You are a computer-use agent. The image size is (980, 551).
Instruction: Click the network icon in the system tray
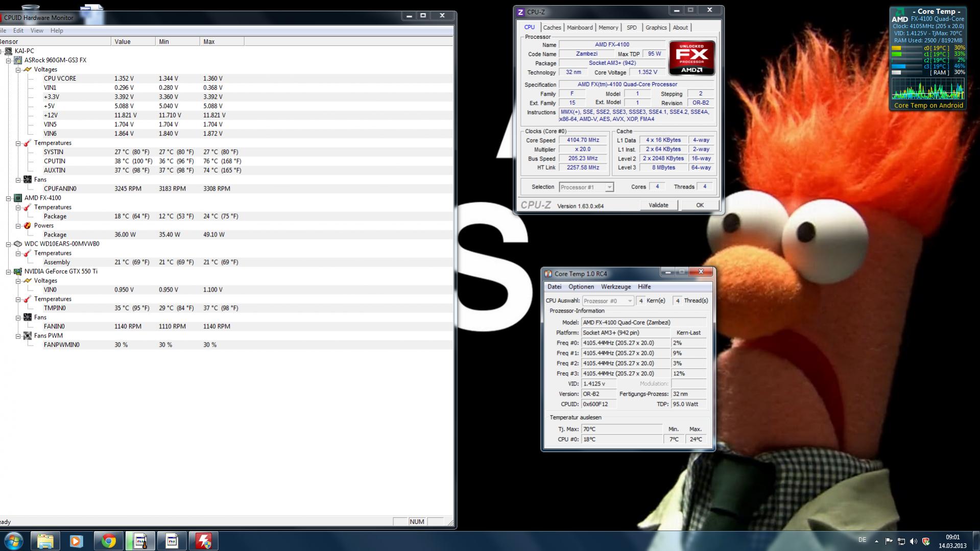901,541
